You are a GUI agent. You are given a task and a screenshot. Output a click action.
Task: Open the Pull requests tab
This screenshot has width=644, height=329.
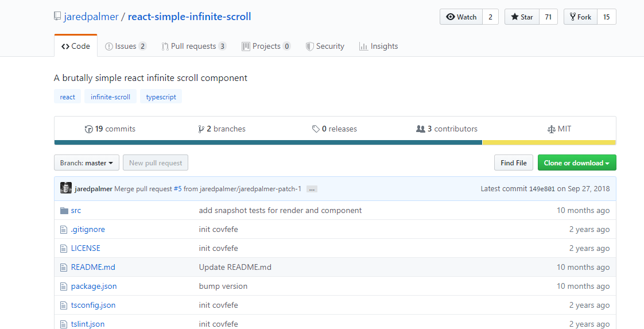(x=194, y=47)
